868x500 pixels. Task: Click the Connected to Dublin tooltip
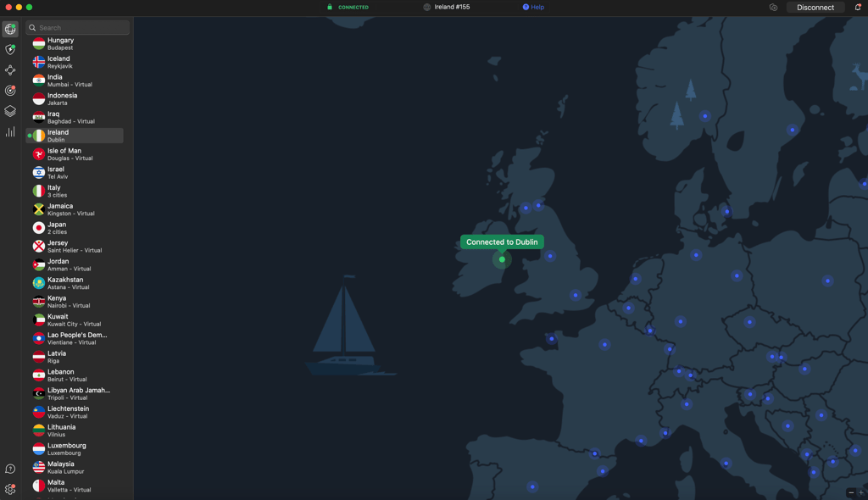click(502, 242)
